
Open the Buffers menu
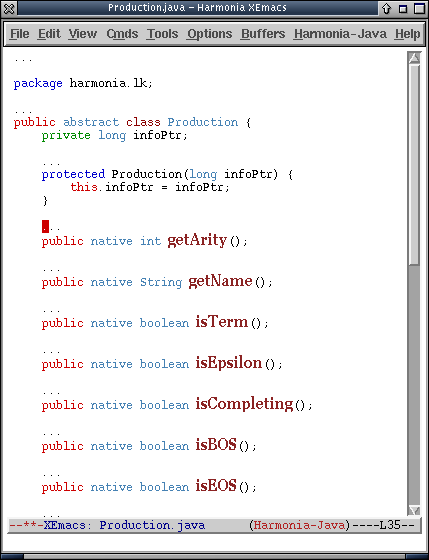point(263,34)
